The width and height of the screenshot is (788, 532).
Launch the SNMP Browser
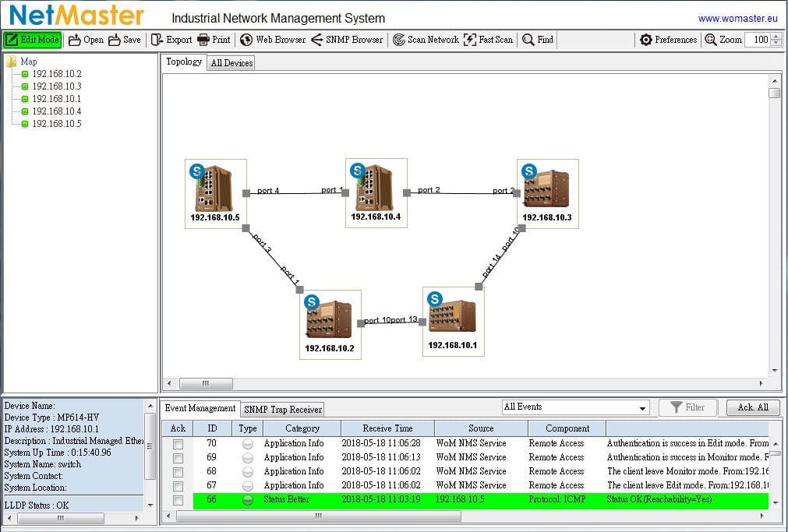[316, 40]
